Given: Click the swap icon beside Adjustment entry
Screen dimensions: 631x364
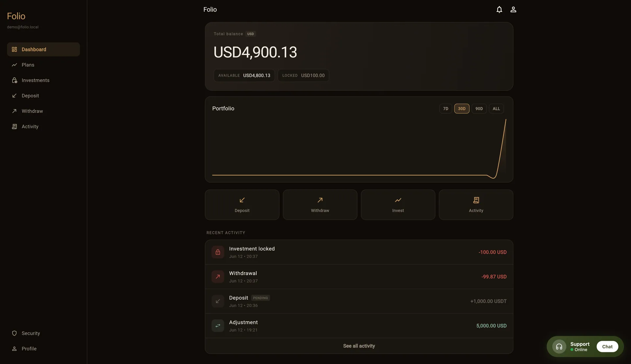Looking at the screenshot, I should pos(218,326).
